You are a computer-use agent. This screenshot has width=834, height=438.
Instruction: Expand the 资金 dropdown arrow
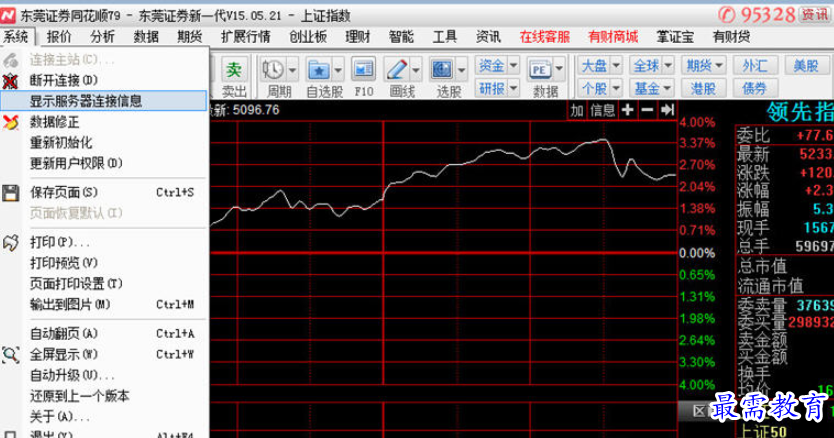[513, 66]
